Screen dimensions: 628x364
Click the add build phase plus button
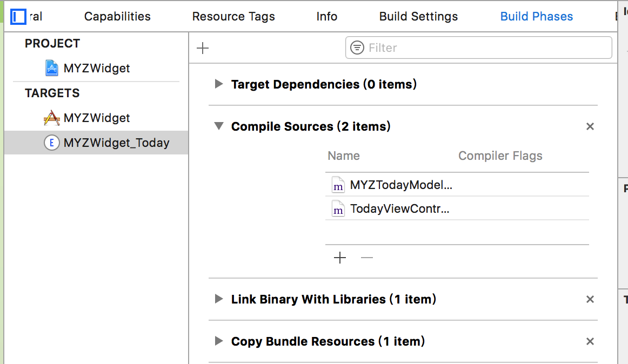[203, 48]
